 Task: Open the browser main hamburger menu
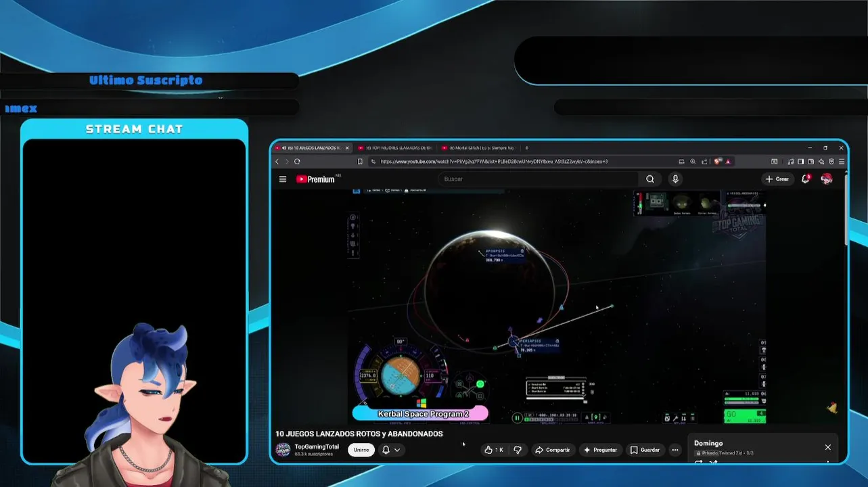pos(842,162)
